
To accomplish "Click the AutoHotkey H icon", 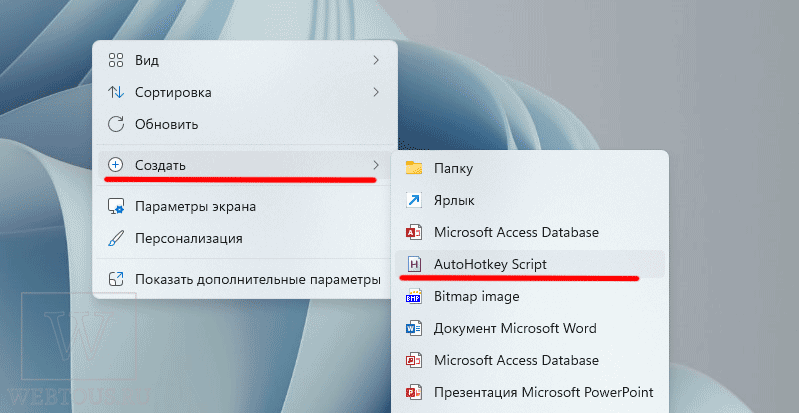I will pyautogui.click(x=415, y=264).
